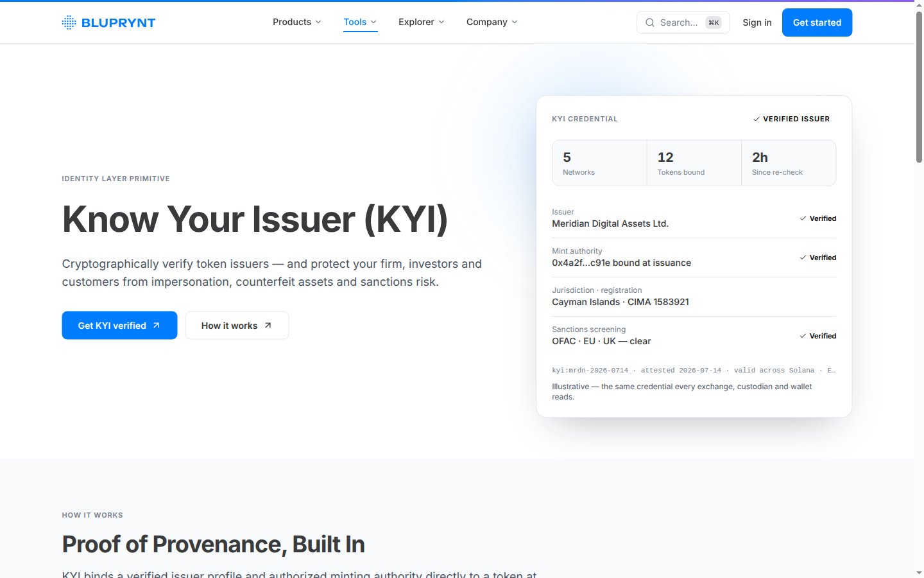Viewport: 924px width, 578px height.
Task: Click the Get started button
Action: point(817,22)
